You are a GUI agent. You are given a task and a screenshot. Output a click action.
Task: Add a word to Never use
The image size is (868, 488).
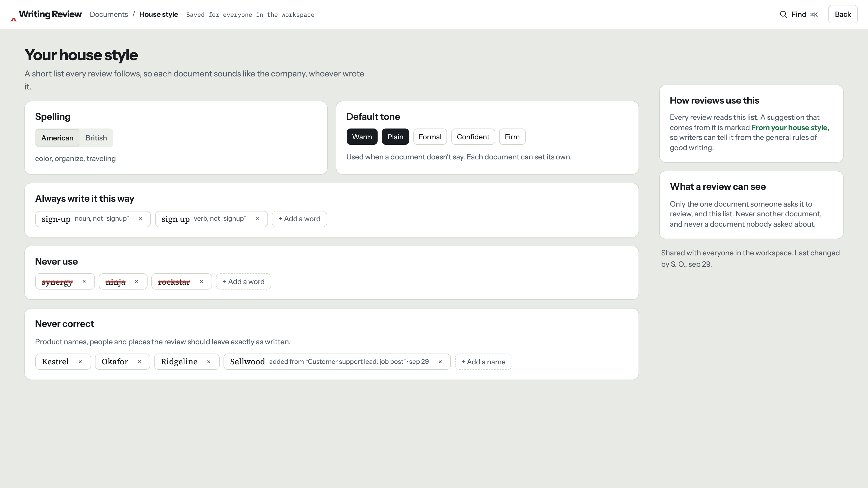(x=243, y=282)
